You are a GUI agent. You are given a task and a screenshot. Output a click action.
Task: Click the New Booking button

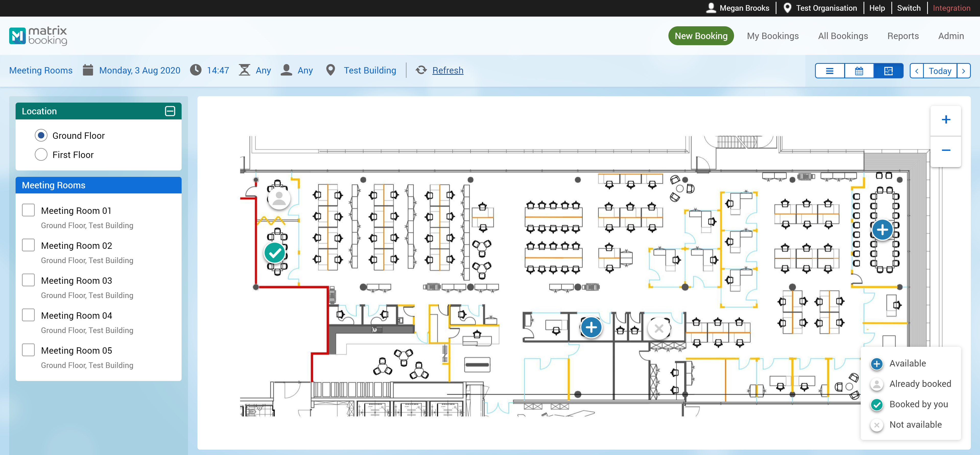tap(701, 36)
